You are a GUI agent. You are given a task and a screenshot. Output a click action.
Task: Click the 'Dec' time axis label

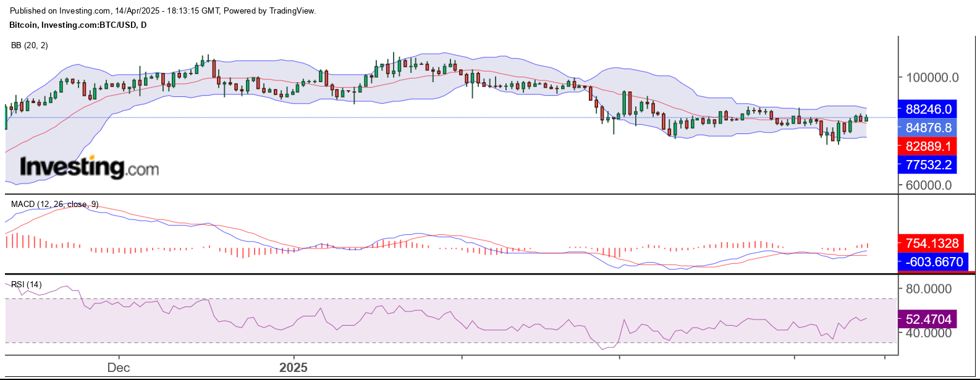tap(119, 368)
